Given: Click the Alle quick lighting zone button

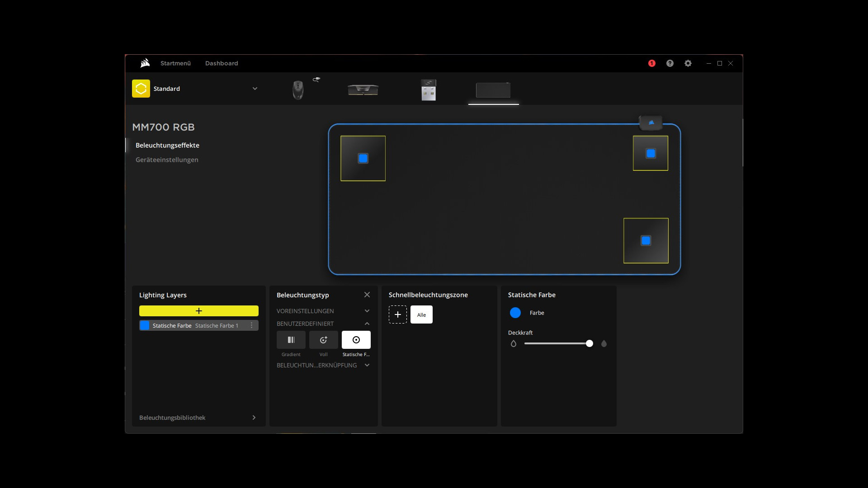Looking at the screenshot, I should [421, 314].
